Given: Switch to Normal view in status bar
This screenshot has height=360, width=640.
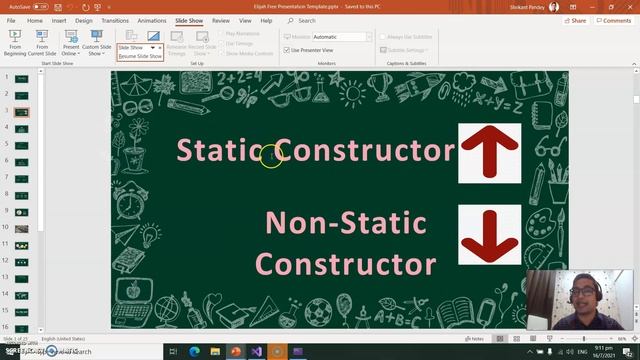Looking at the screenshot, I should tap(500, 339).
